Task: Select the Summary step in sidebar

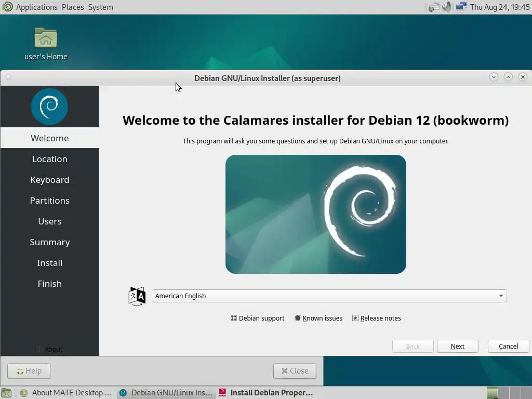Action: 49,242
